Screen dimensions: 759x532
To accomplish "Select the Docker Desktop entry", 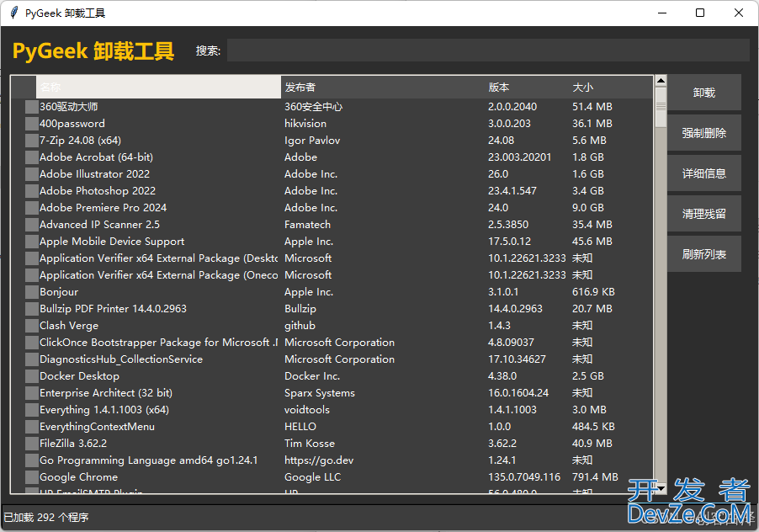I will coord(79,375).
